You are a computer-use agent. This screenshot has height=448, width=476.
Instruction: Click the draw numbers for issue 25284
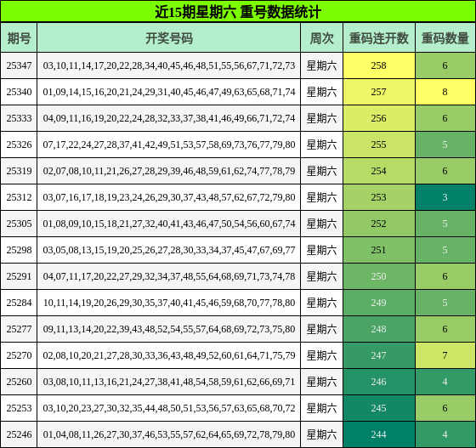coord(169,303)
